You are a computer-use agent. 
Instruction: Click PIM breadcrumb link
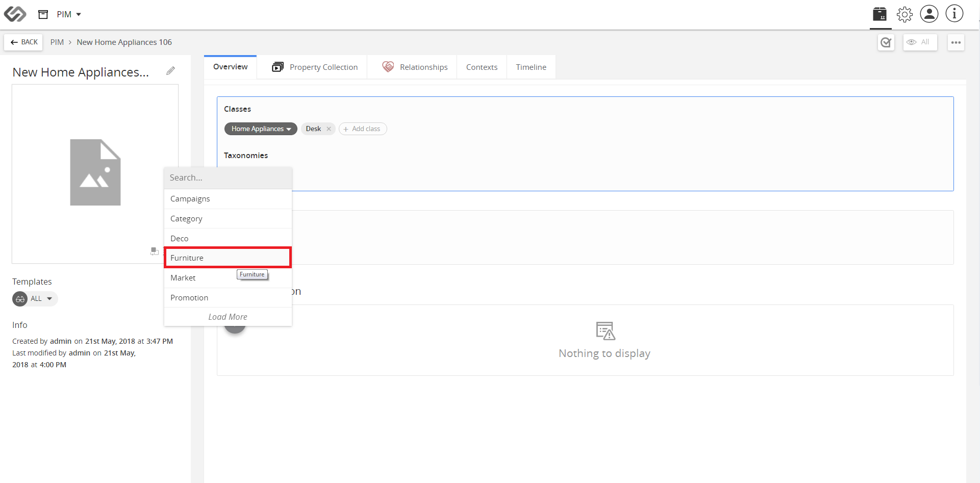[57, 42]
